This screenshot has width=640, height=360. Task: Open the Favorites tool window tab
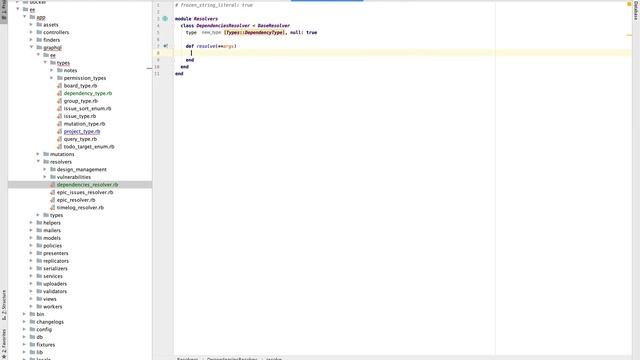[x=4, y=344]
